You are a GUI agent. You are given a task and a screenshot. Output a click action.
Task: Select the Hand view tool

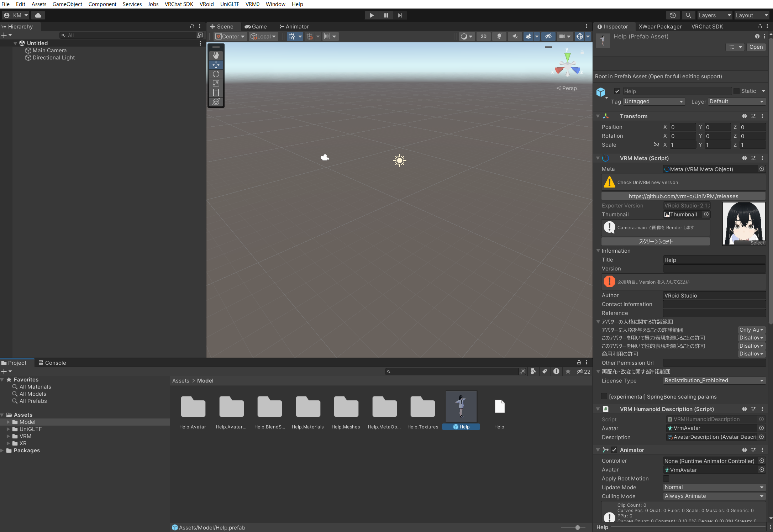click(216, 56)
